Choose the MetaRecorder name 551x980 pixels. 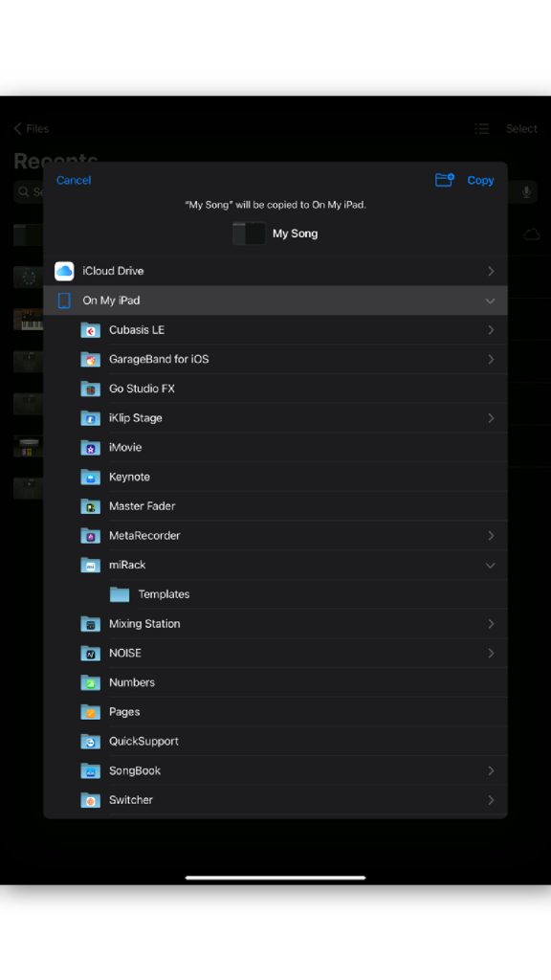pyautogui.click(x=144, y=536)
